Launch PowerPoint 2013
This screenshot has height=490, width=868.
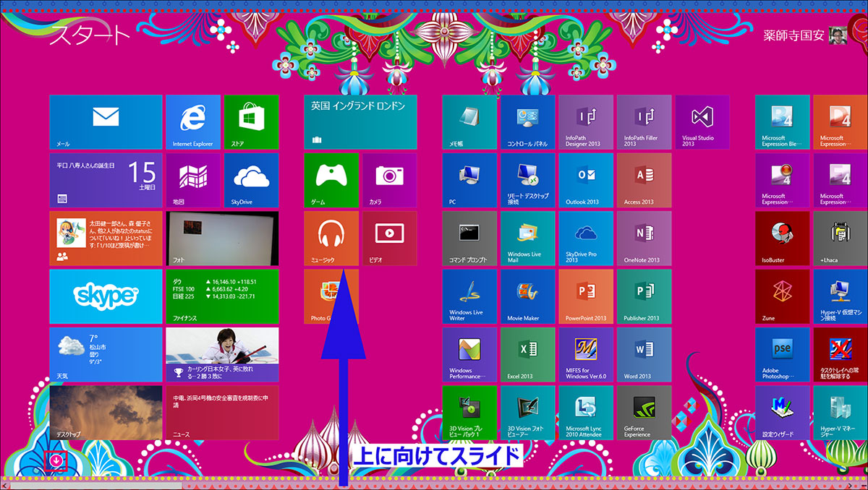point(586,296)
